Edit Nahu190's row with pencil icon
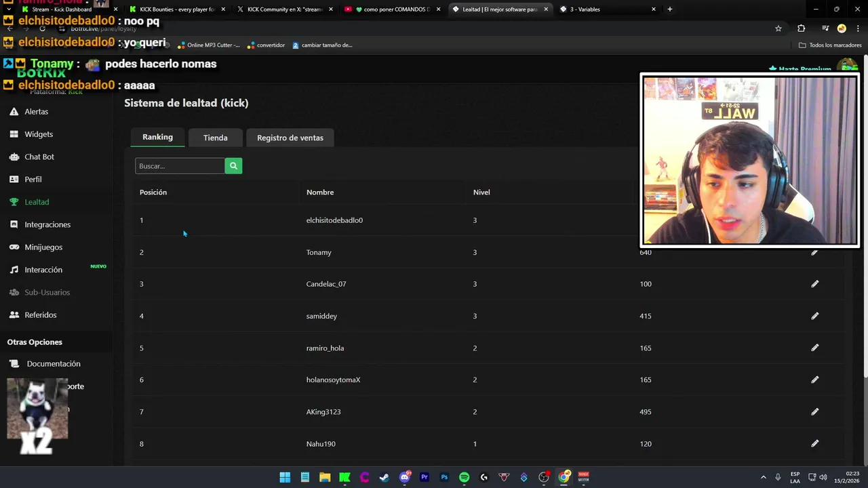This screenshot has width=868, height=488. (x=814, y=443)
